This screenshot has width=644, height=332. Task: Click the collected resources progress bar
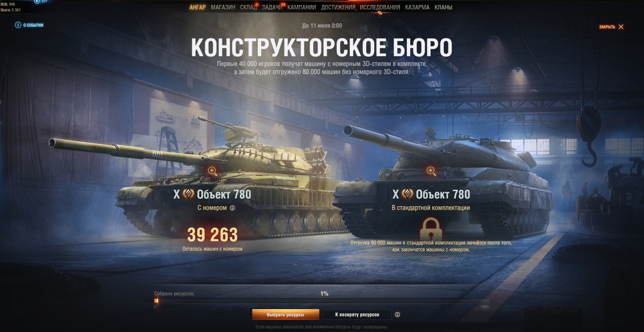(x=322, y=301)
